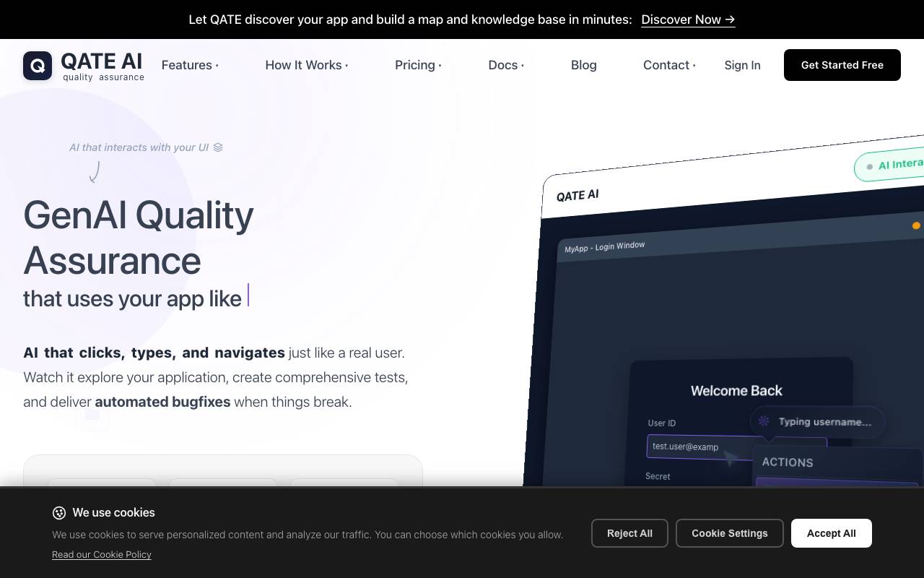Open the Pricing dropdown menu

pos(418,65)
